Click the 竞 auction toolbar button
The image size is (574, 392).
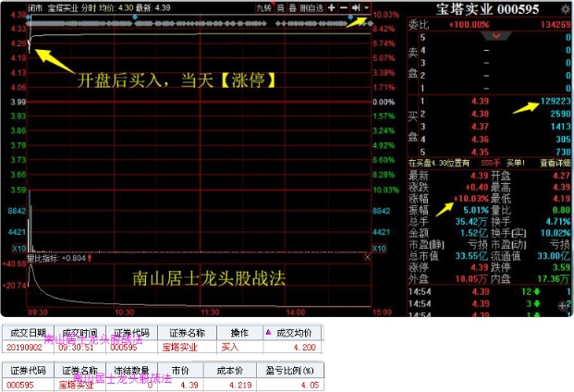pos(280,7)
